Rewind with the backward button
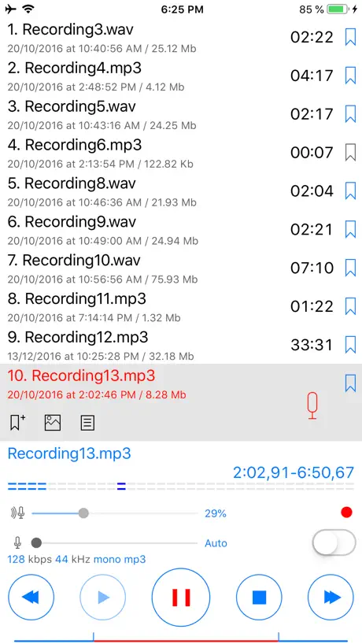 pos(31,597)
